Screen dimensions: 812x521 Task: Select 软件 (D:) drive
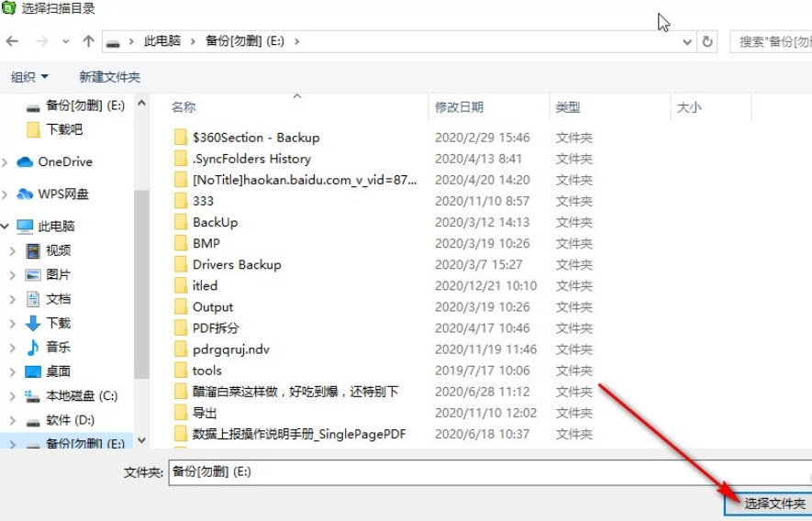coord(61,420)
